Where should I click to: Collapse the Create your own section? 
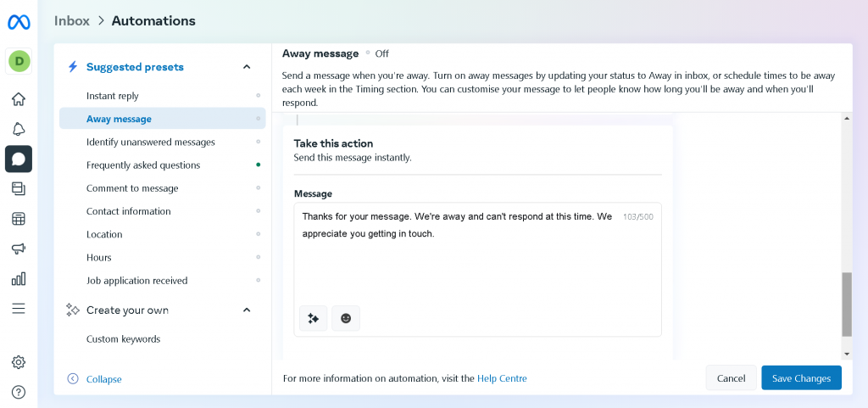coord(247,310)
